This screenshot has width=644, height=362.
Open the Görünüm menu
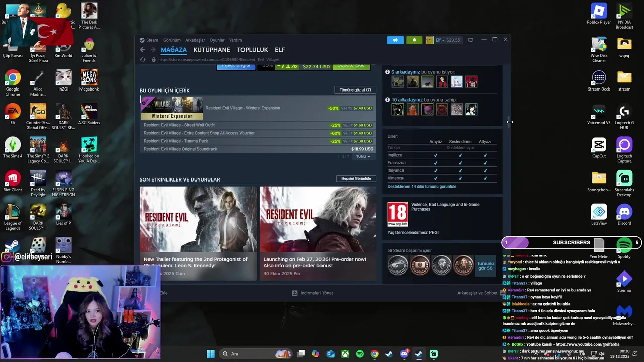pyautogui.click(x=172, y=40)
